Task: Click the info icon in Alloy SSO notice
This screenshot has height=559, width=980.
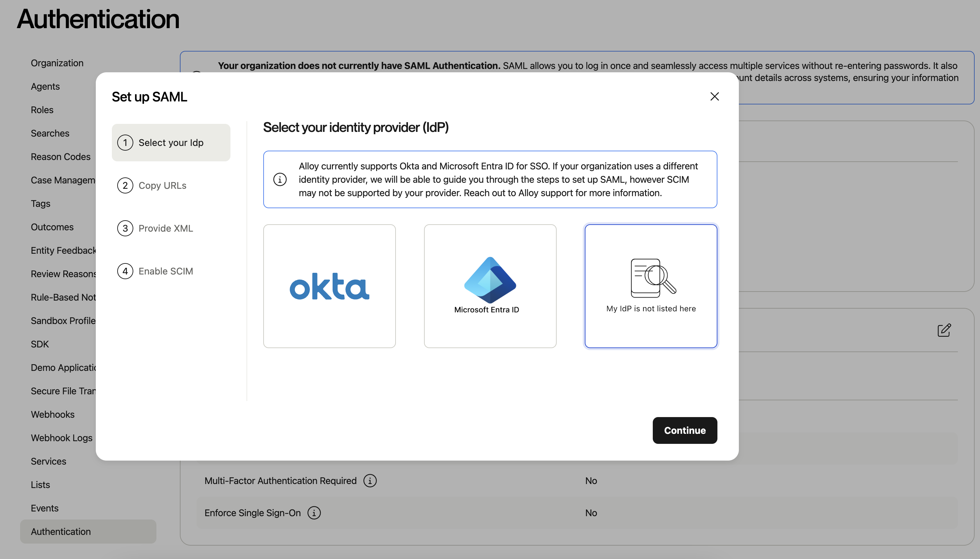Action: 280,179
